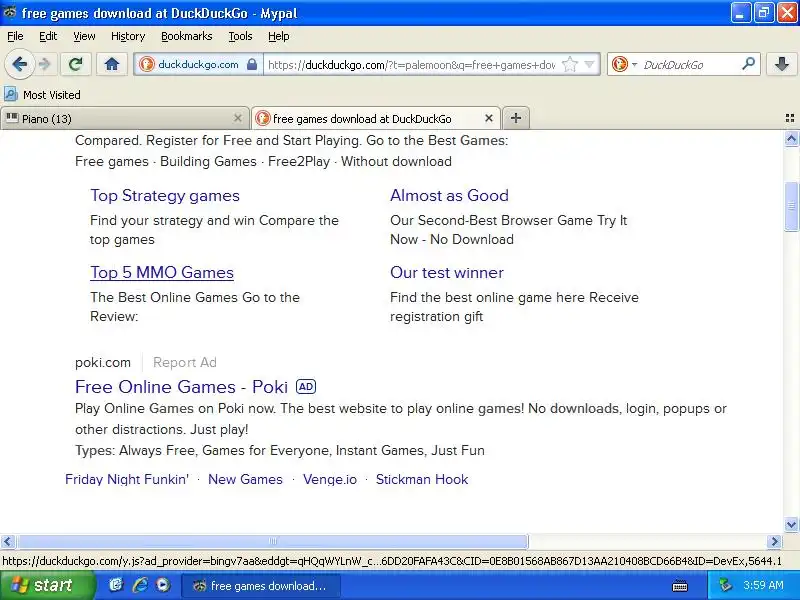Open the Edit menu
Screen dimensions: 800x600
click(x=48, y=36)
